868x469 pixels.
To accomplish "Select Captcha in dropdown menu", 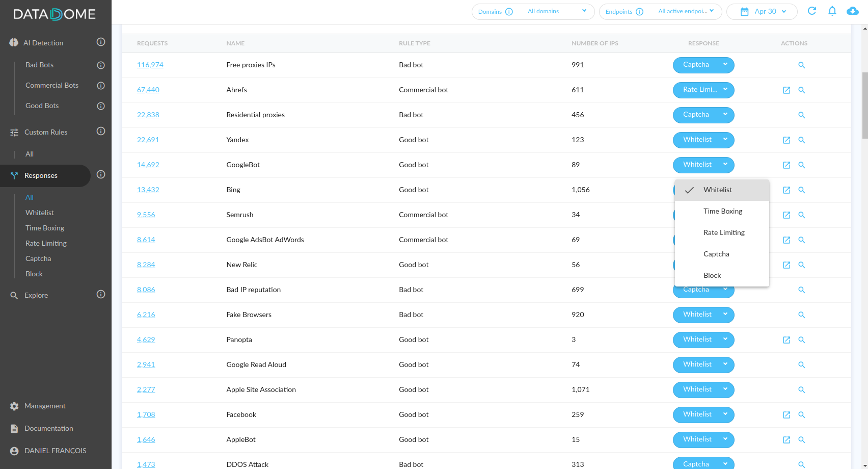I will tap(722, 254).
